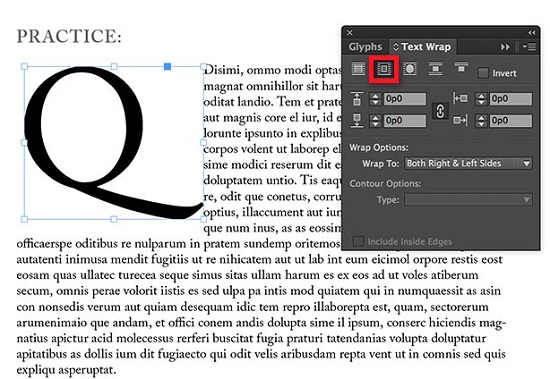
Task: Click the top-left handle of the Q frame
Action: (x=24, y=66)
